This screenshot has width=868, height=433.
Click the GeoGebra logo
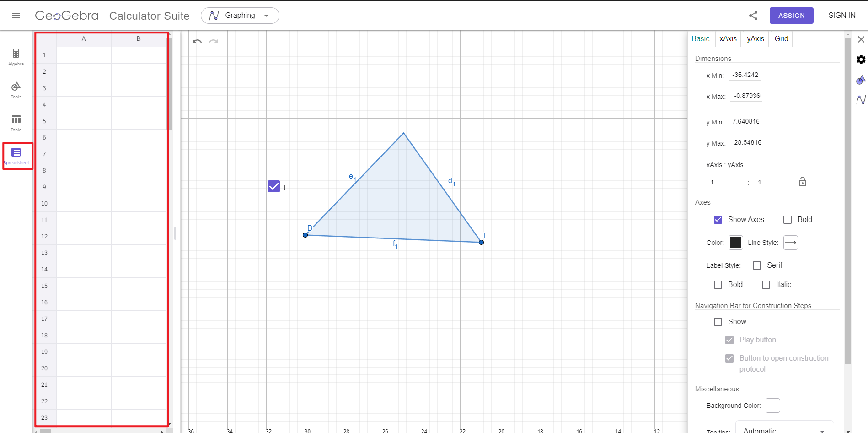(67, 16)
